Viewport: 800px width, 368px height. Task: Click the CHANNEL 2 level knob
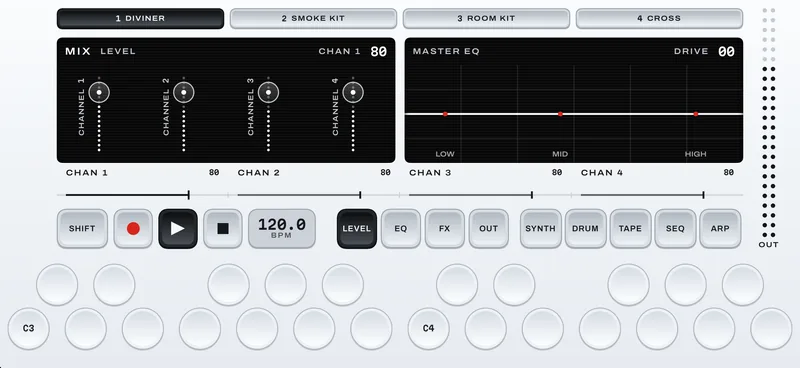click(184, 92)
